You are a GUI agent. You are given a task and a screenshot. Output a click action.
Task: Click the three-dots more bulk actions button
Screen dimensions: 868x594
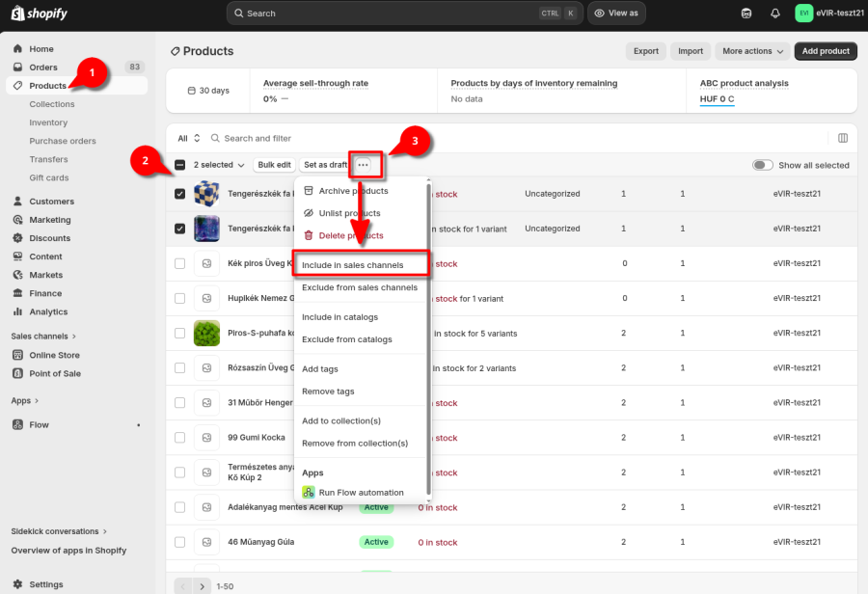tap(364, 165)
